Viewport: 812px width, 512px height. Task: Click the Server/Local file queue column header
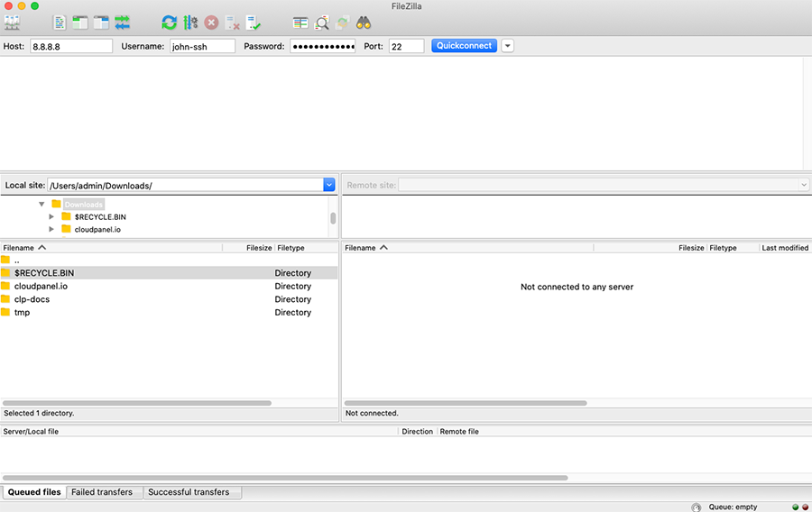click(199, 431)
